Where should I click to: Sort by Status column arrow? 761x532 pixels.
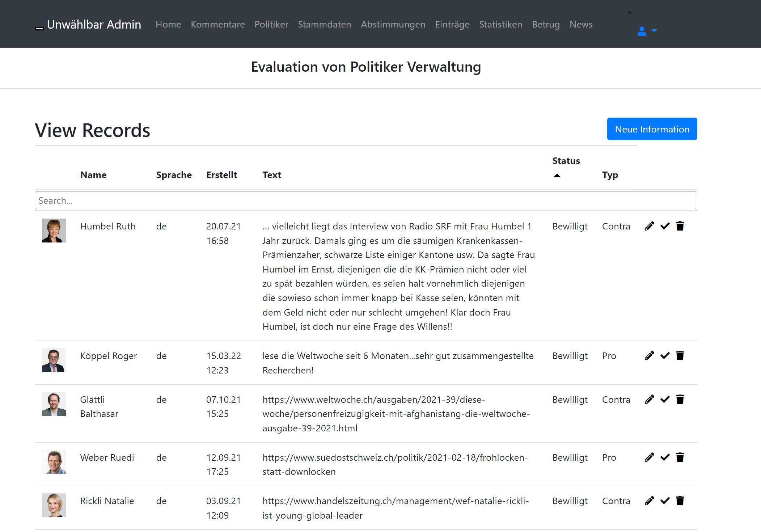point(557,176)
